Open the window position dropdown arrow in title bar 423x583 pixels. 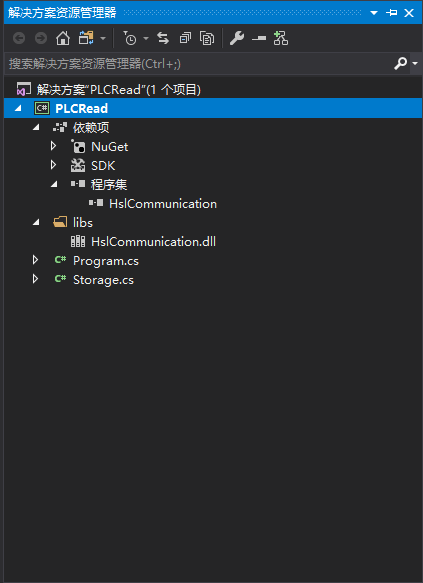(374, 13)
